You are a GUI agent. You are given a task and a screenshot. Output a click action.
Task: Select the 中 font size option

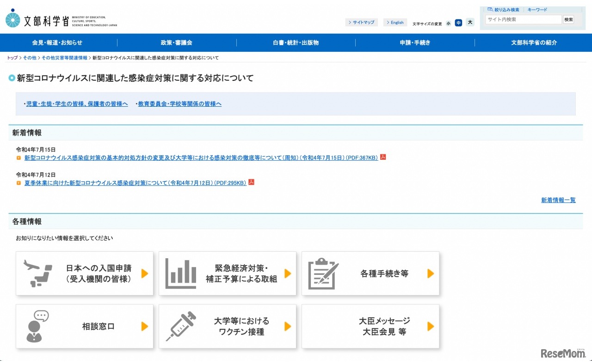pos(458,23)
